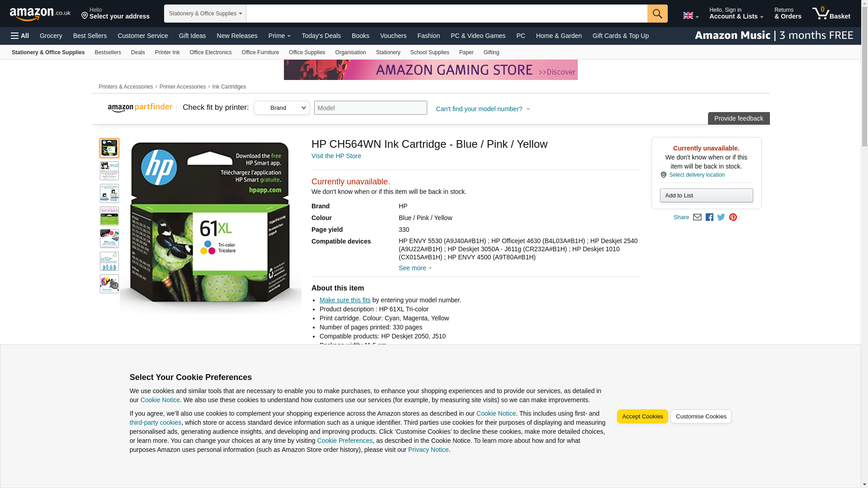Expand the search category dropdown
The image size is (868, 488).
point(205,14)
